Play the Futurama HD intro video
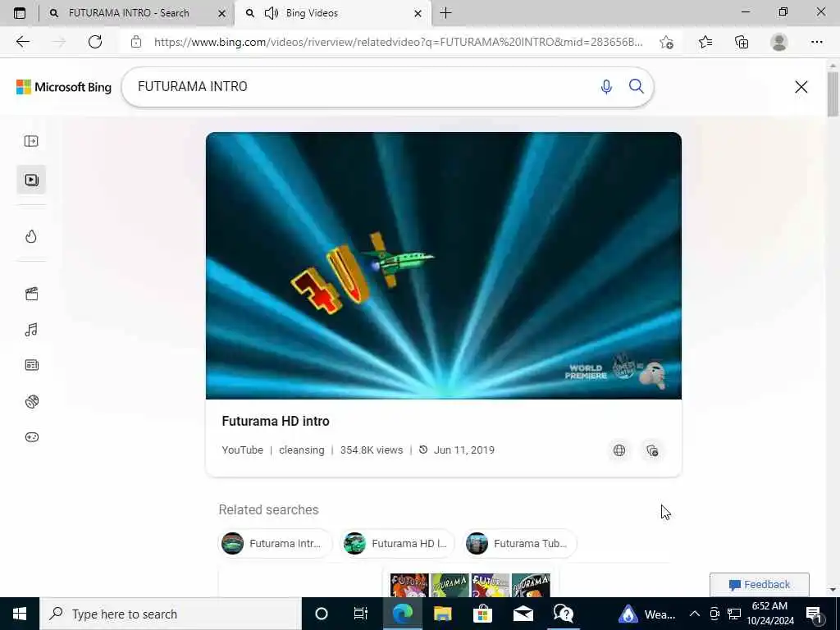840x630 pixels. (x=444, y=266)
